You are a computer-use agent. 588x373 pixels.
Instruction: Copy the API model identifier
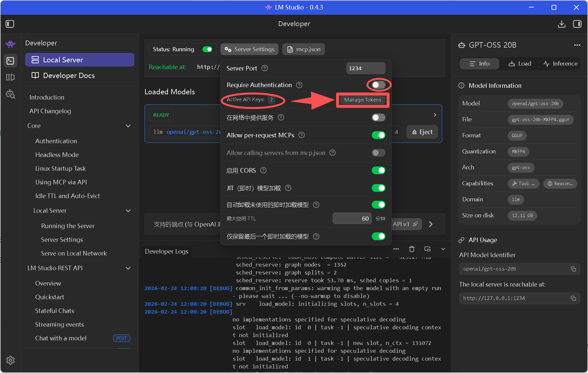coord(573,269)
